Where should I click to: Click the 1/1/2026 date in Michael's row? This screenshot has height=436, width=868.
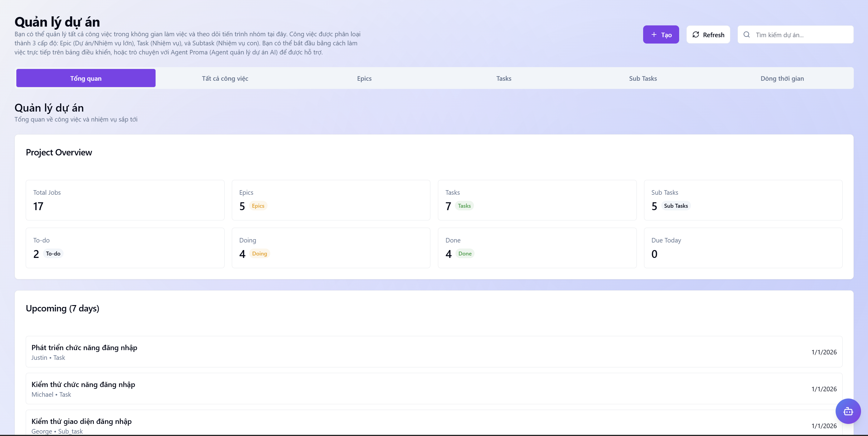pyautogui.click(x=824, y=389)
